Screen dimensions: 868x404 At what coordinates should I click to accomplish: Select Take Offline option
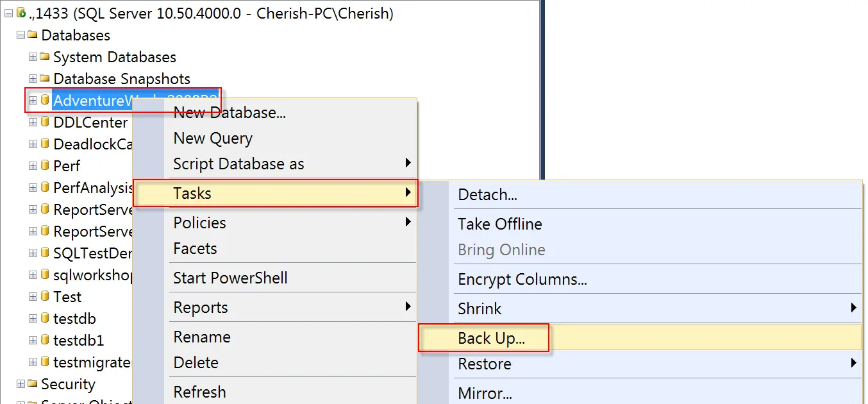(x=499, y=224)
